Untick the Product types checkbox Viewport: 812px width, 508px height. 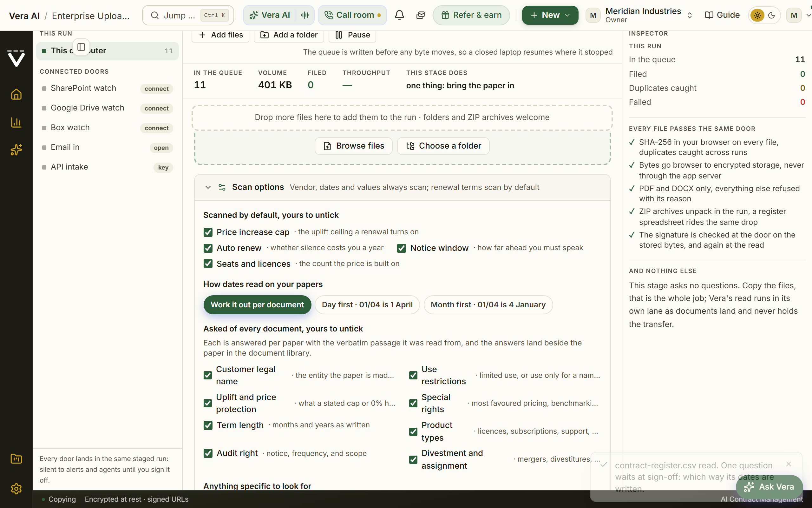click(413, 431)
